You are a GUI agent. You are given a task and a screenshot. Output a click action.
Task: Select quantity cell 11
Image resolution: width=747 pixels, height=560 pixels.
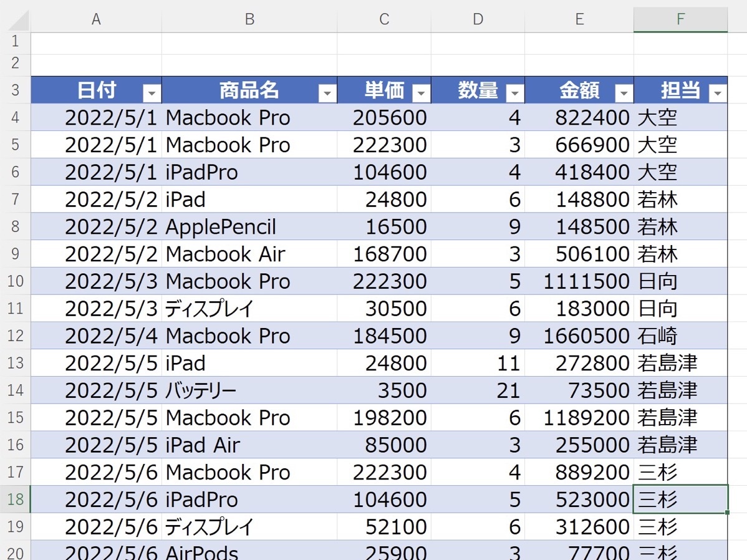click(x=478, y=363)
